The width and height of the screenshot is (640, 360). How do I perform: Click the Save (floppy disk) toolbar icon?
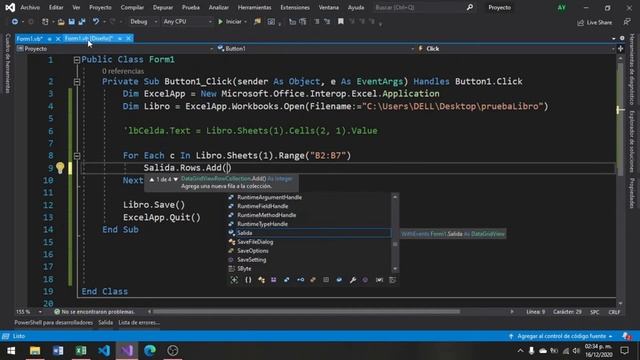click(71, 22)
